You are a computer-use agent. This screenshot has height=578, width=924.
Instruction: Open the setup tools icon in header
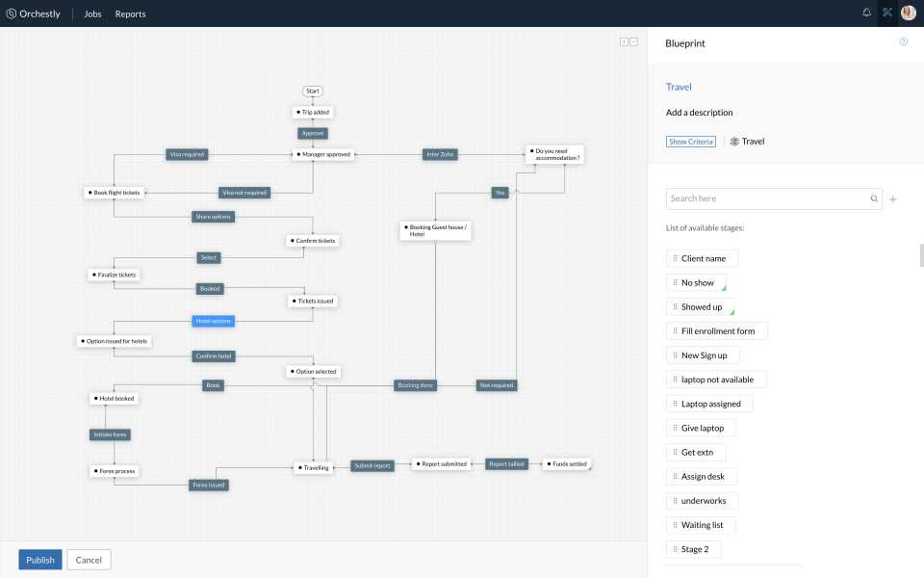coord(887,13)
